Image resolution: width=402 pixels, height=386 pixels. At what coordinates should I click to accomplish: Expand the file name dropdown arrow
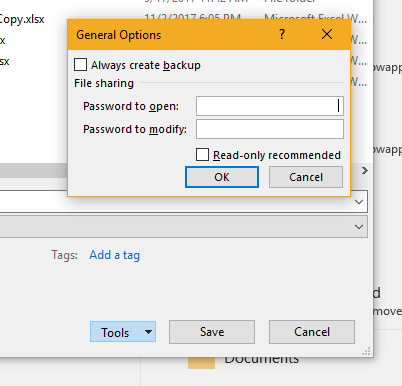coord(359,202)
